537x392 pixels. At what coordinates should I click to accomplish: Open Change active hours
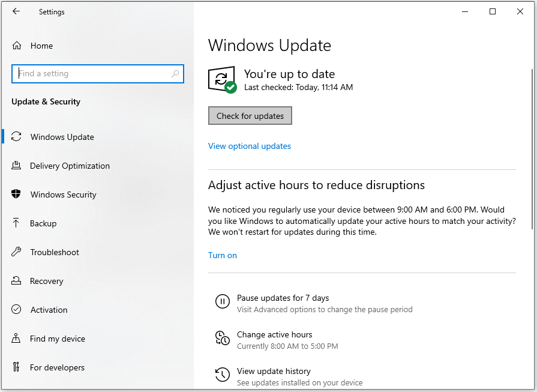275,334
